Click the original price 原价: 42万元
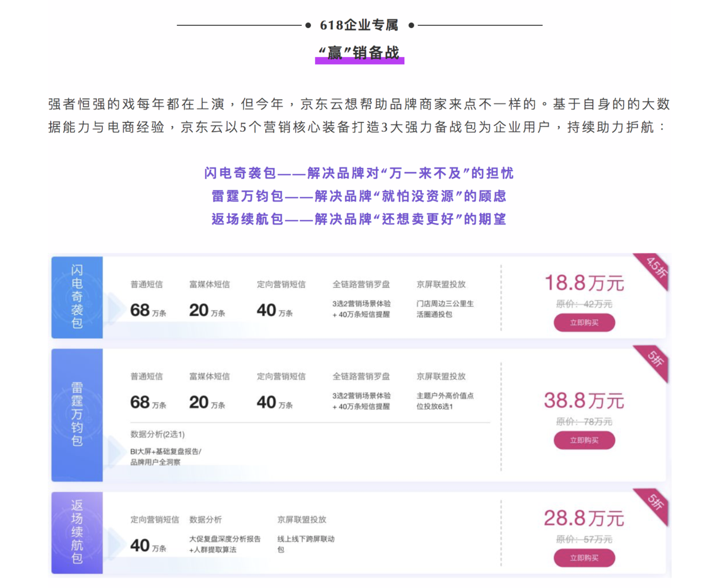 pyautogui.click(x=584, y=304)
